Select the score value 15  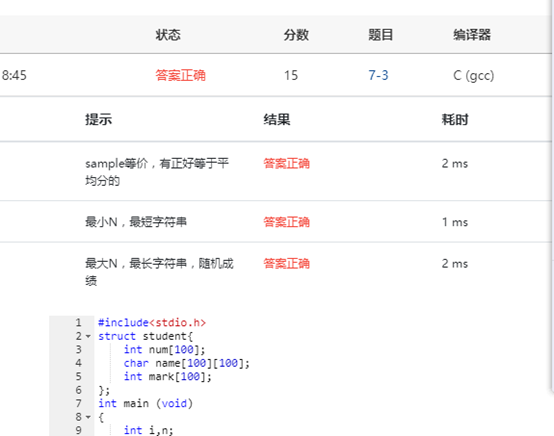point(291,75)
